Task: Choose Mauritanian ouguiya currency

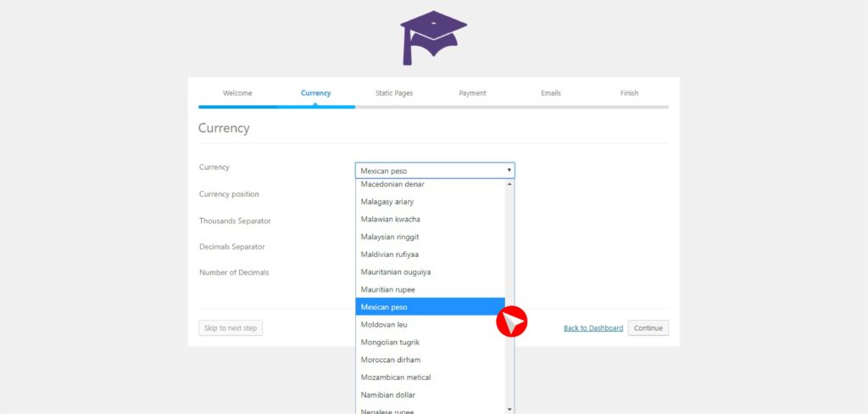Action: 396,272
